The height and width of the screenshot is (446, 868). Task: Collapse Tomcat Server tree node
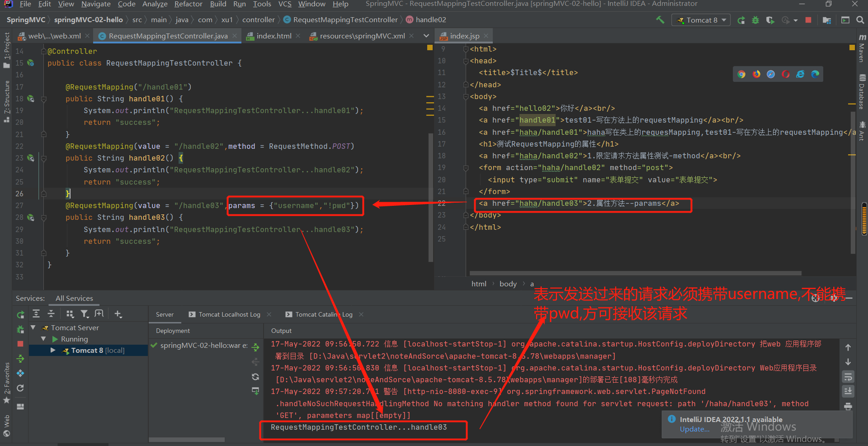tap(33, 327)
